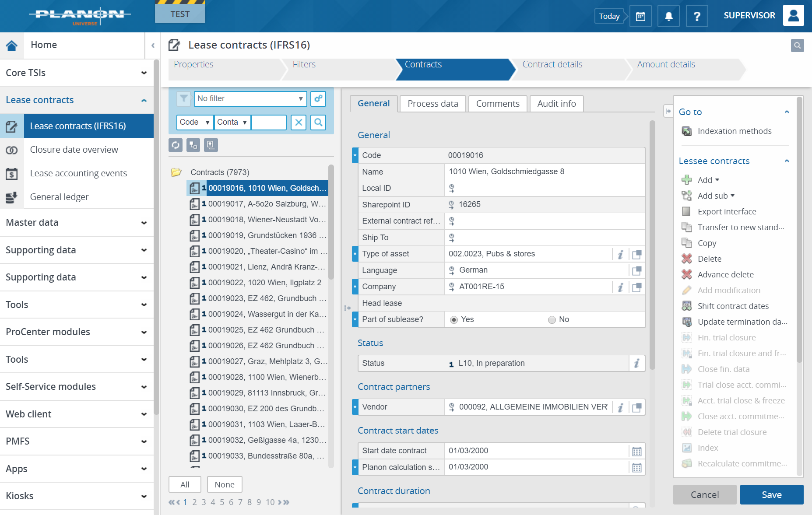Click the hierarchy view icon

[193, 145]
